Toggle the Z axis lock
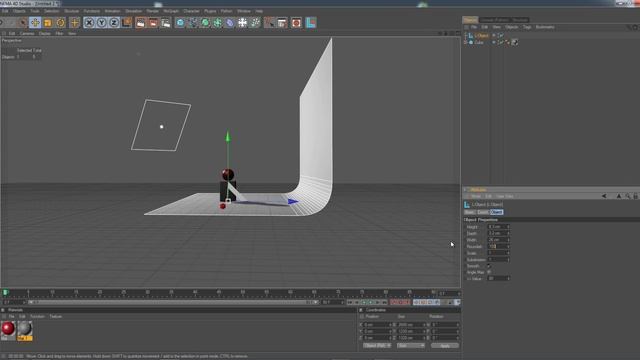 point(114,23)
